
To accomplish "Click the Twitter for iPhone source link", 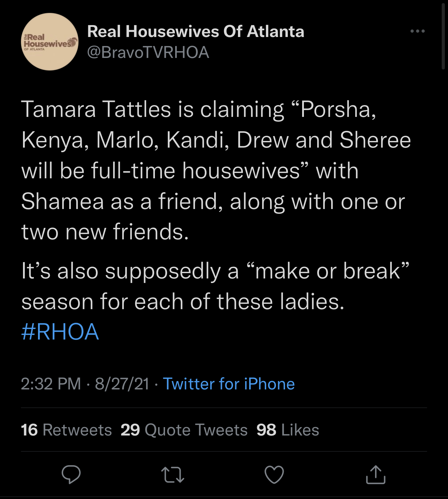I will (x=229, y=384).
